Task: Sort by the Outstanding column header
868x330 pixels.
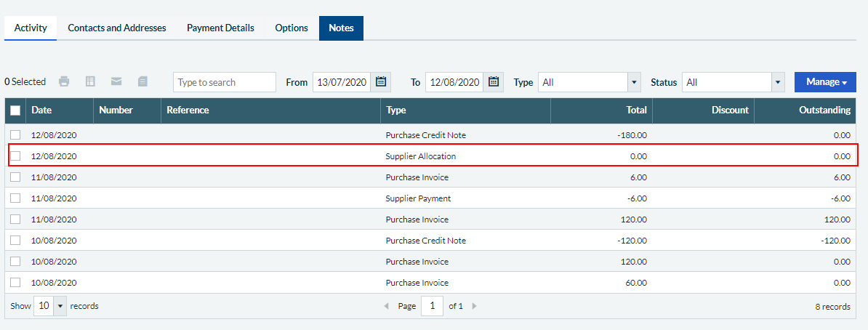Action: click(825, 110)
